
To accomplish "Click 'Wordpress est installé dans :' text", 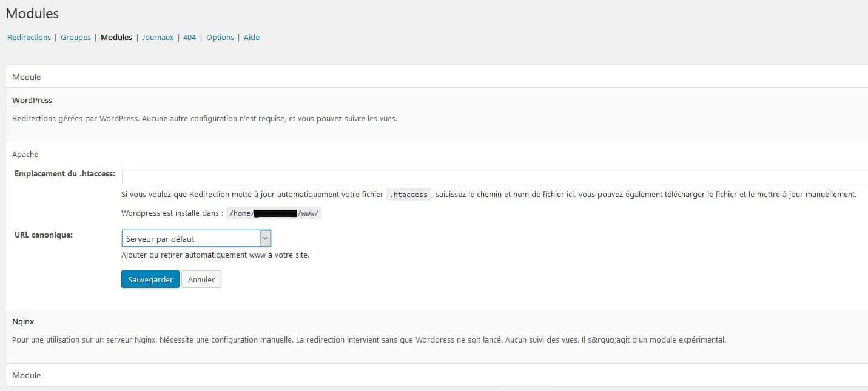I will [172, 213].
